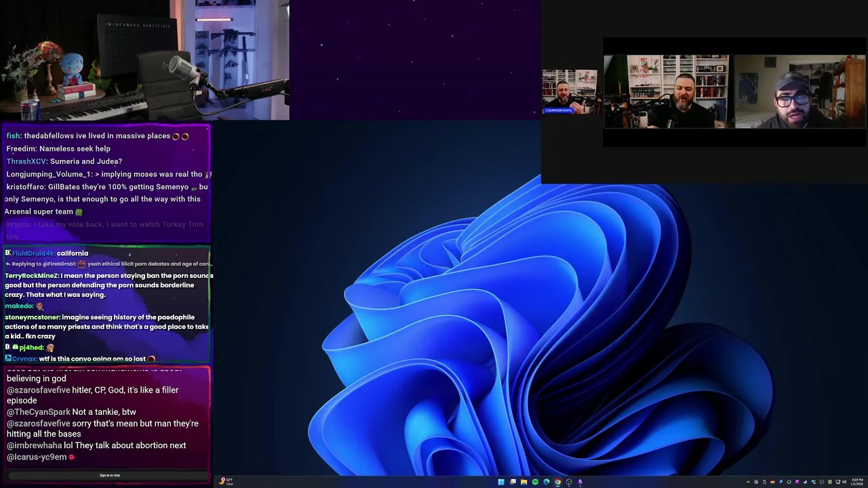868x488 pixels.
Task: Select the middle bearded speaker's video feed
Action: click(667, 91)
